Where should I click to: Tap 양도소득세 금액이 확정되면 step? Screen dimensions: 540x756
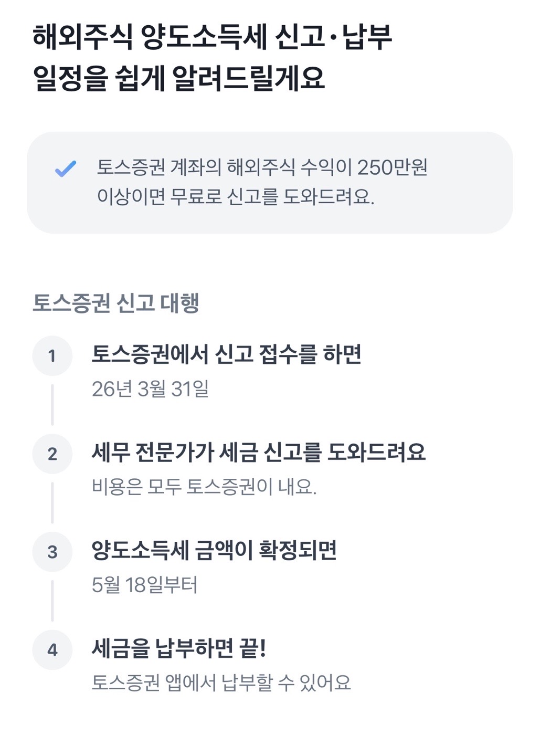click(214, 550)
